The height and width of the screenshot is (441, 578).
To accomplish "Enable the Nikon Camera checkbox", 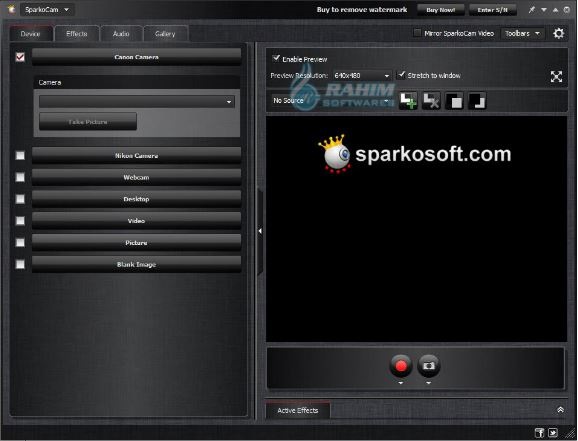I will click(x=20, y=156).
